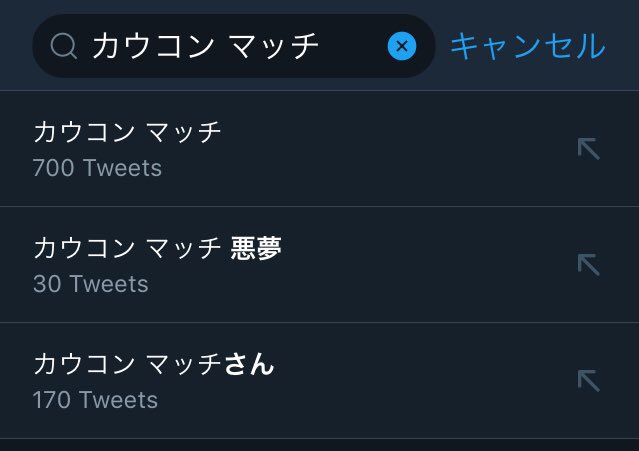Insert カウコン マッチ using its arrow icon
The width and height of the screenshot is (639, 451).
pyautogui.click(x=589, y=149)
